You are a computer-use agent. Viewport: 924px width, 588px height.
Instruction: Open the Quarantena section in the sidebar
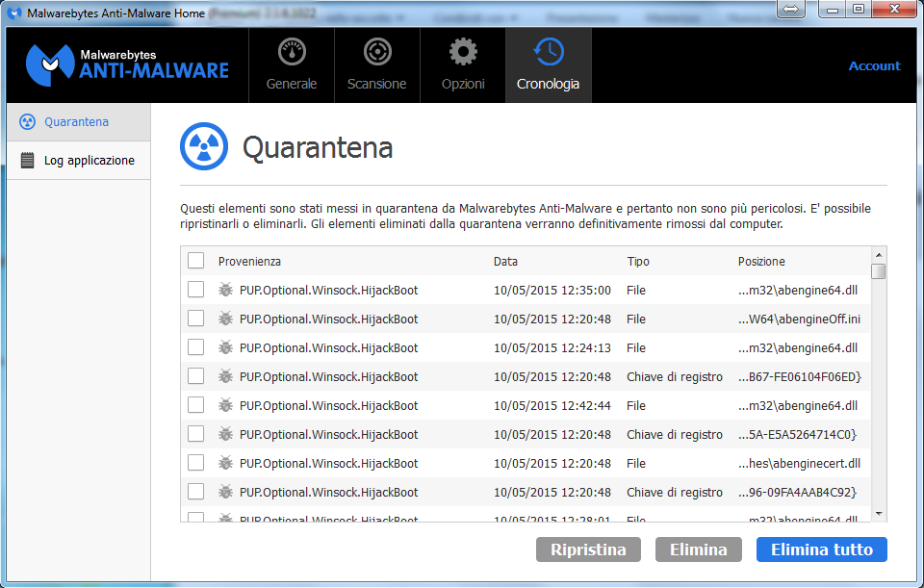click(79, 122)
